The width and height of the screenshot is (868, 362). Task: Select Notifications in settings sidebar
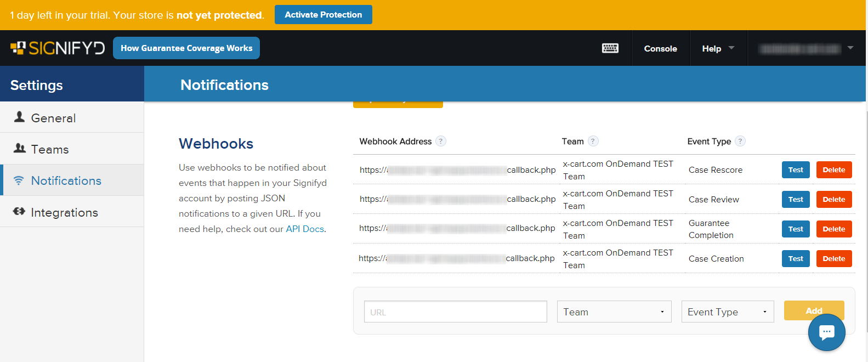(72, 180)
